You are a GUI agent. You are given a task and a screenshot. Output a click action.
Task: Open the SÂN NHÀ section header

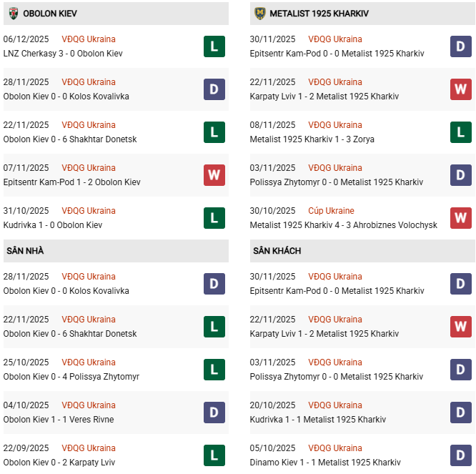25,251
